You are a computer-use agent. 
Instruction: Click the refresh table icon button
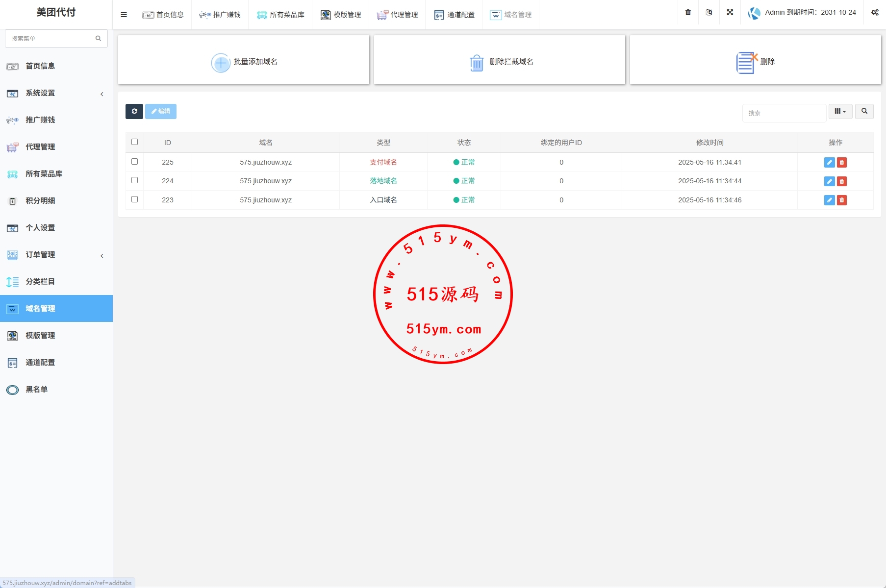click(x=134, y=111)
